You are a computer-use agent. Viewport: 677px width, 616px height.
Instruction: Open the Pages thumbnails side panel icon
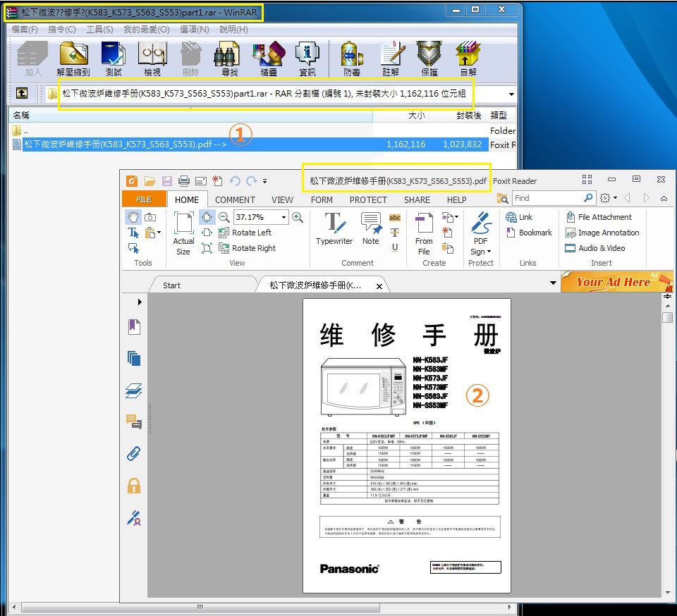point(134,359)
